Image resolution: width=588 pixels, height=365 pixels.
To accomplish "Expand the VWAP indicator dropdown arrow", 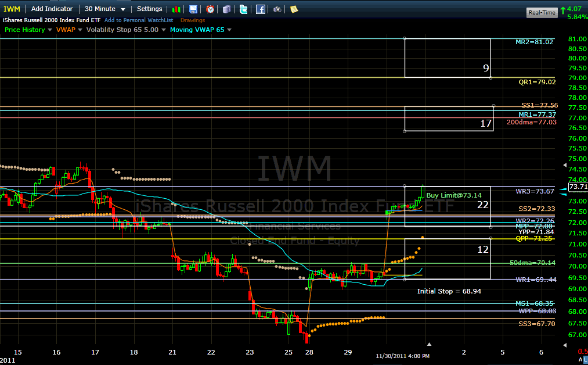I will 80,30.
